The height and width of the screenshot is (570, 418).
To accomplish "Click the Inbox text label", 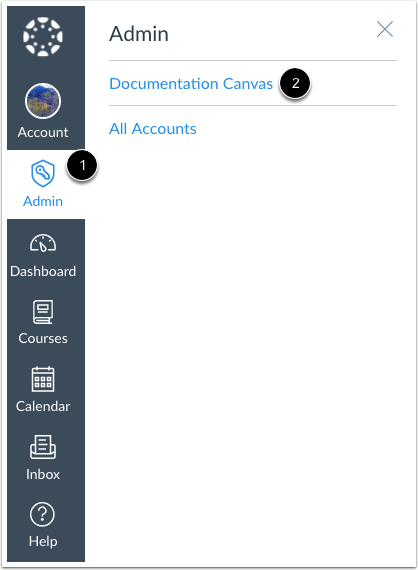I will pos(43,474).
